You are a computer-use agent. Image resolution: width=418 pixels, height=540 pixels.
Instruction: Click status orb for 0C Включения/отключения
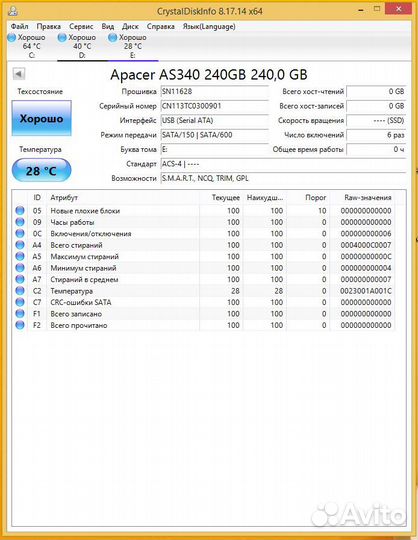[20, 233]
